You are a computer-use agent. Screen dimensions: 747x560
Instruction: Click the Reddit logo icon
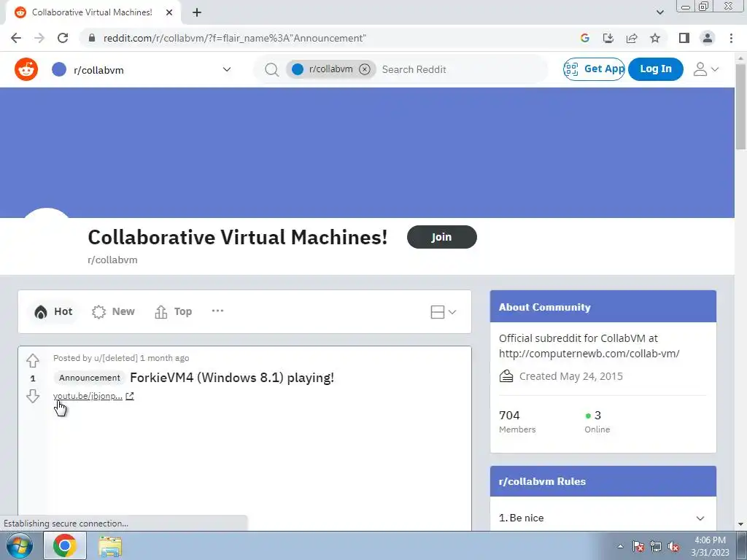coord(26,69)
